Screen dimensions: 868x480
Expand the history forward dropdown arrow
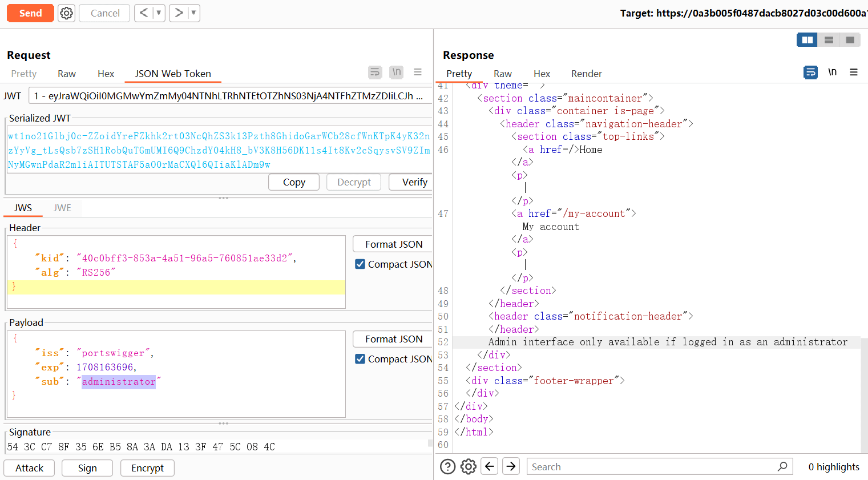pos(194,13)
